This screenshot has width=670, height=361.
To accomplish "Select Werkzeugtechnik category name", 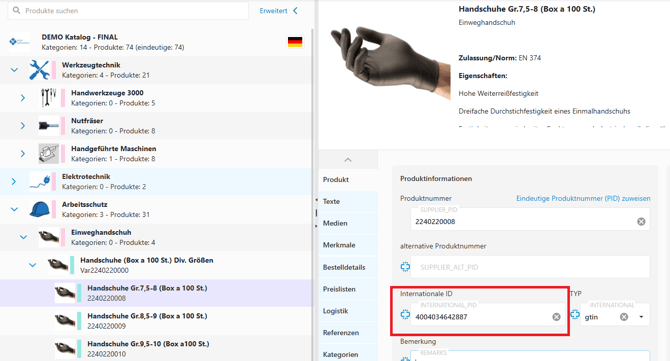I will [91, 65].
